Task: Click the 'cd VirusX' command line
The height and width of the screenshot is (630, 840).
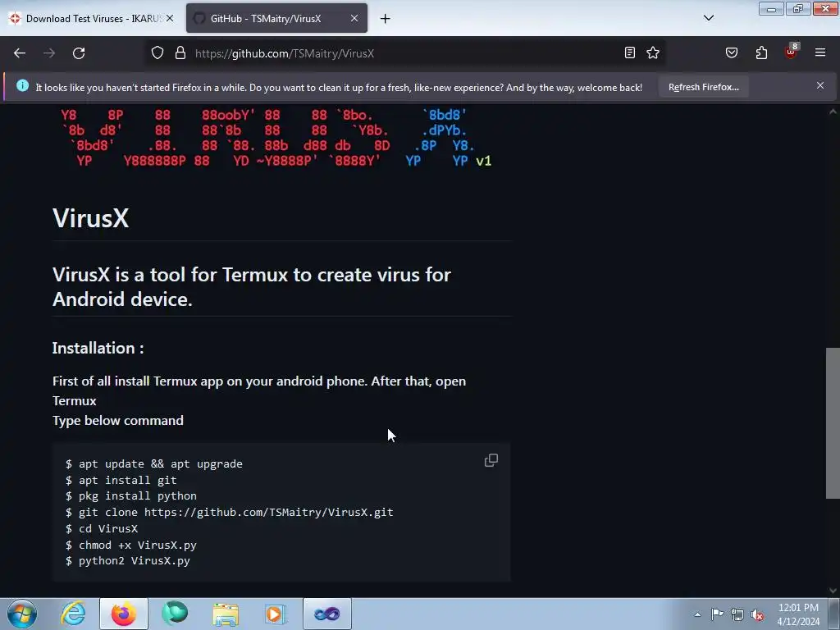Action: (x=101, y=529)
